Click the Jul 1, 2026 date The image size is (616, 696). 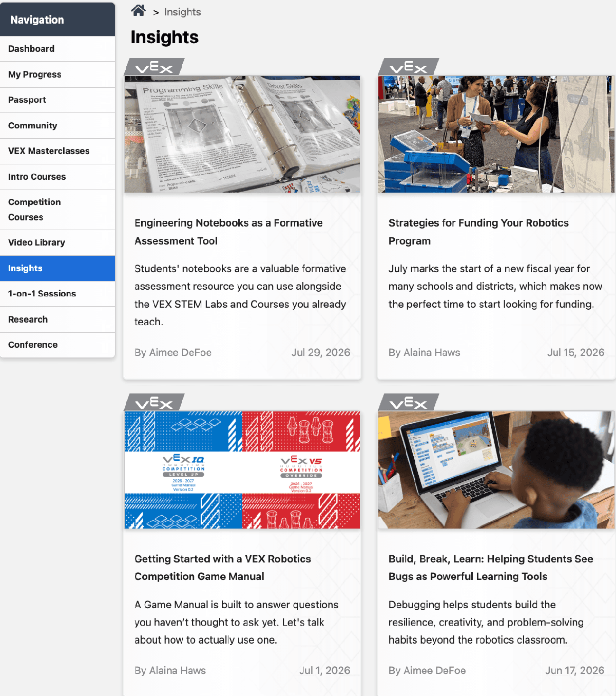coord(325,670)
